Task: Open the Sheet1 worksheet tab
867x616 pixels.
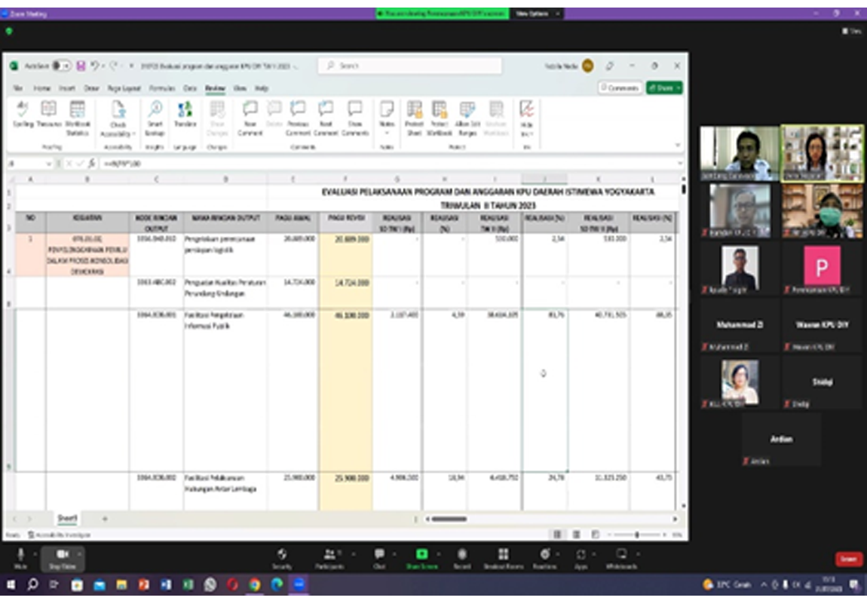Action: pos(68,519)
